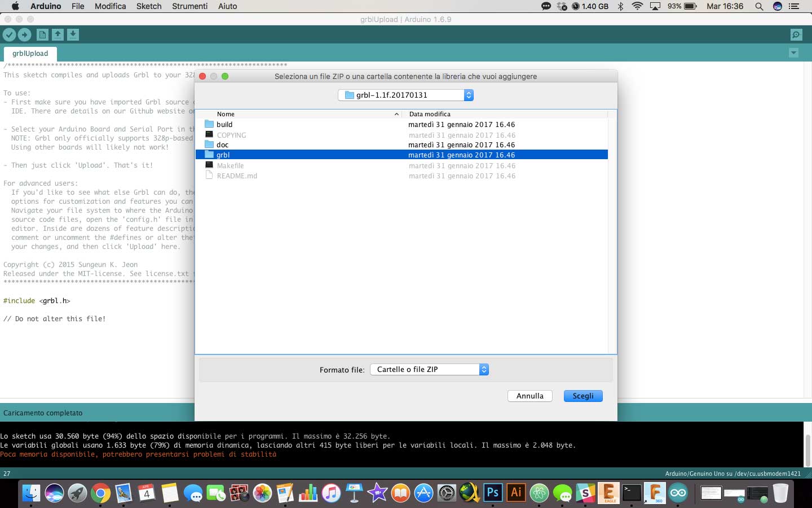The height and width of the screenshot is (508, 812).
Task: Open System Preferences from the Dock
Action: [x=447, y=493]
